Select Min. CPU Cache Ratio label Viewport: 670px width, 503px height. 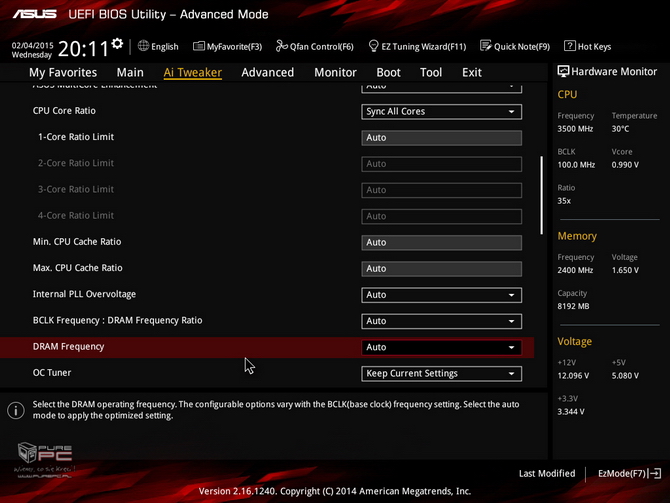pos(77,242)
